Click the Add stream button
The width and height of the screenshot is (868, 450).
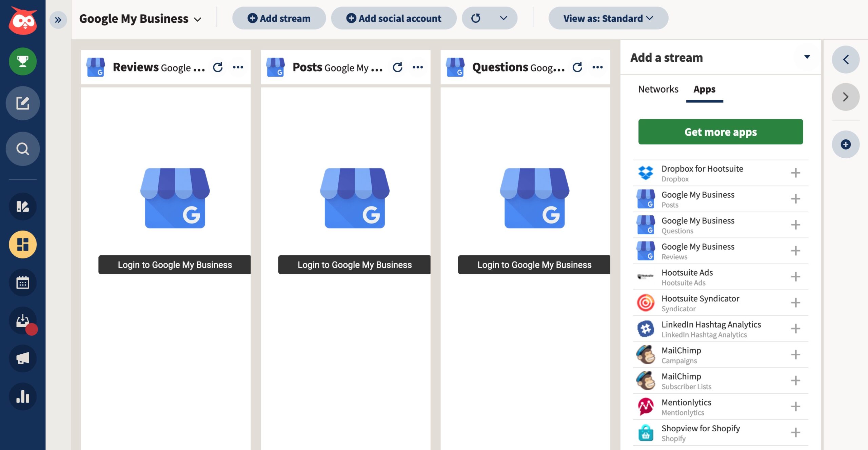point(279,18)
